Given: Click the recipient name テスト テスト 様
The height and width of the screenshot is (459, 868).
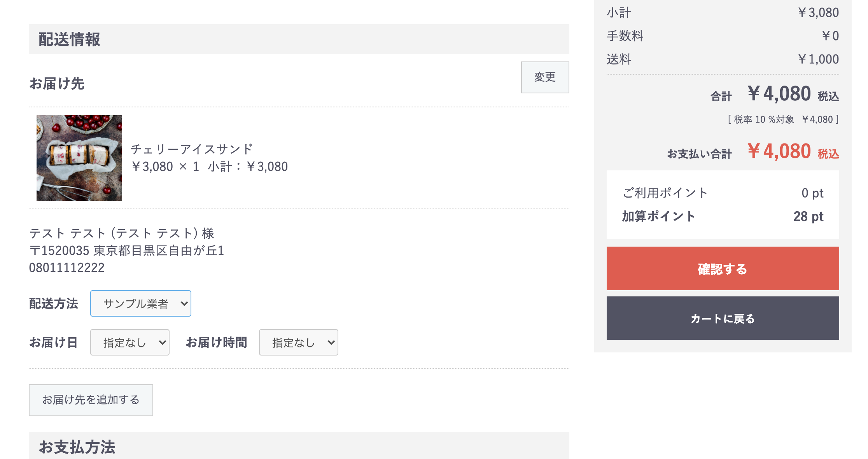Looking at the screenshot, I should tap(122, 233).
